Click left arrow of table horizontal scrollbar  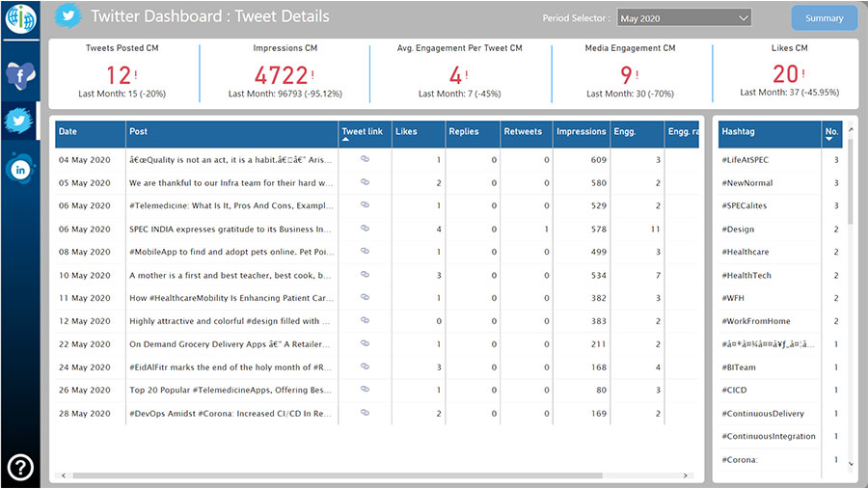coord(64,475)
